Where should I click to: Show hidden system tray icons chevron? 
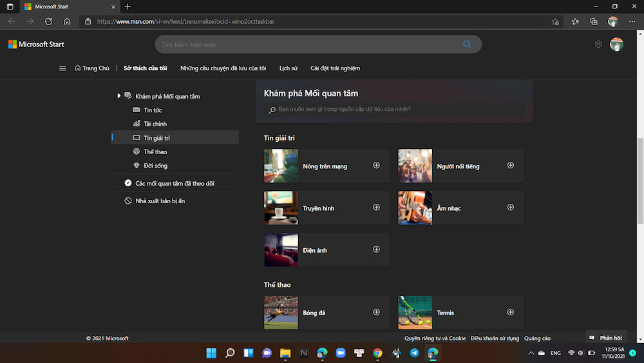(531, 353)
